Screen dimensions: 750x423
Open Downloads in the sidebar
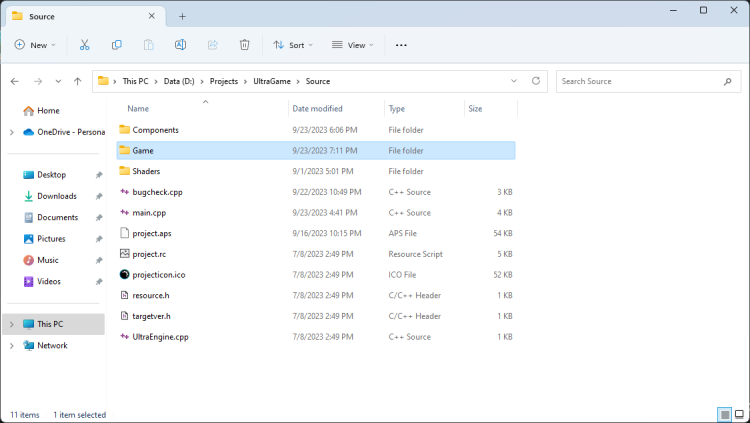[56, 196]
